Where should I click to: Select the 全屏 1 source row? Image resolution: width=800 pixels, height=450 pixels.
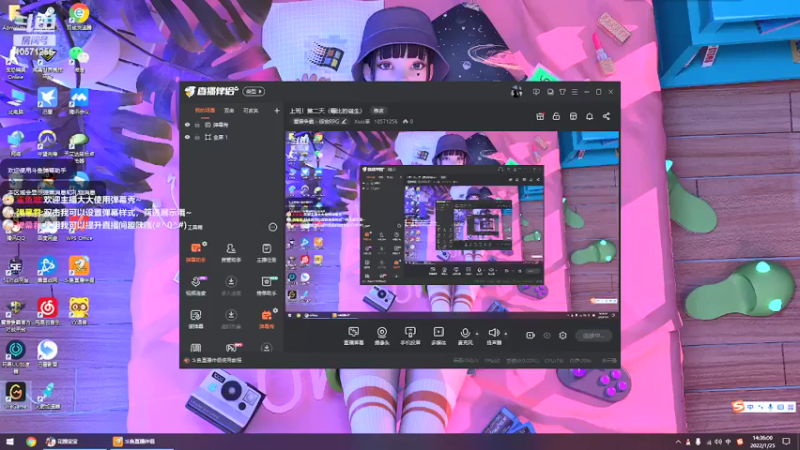click(232, 137)
